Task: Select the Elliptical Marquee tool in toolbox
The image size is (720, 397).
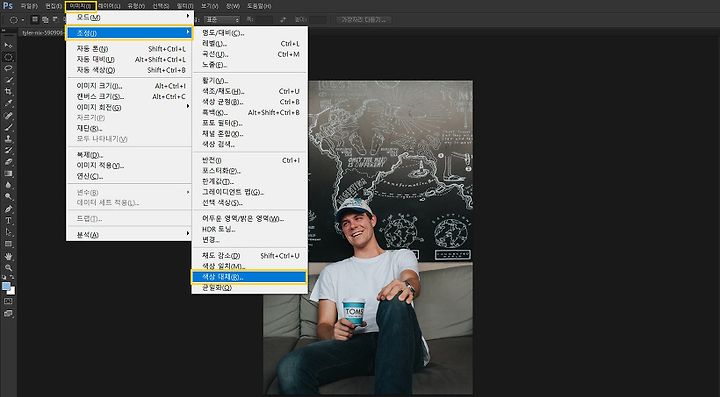Action: tap(8, 57)
